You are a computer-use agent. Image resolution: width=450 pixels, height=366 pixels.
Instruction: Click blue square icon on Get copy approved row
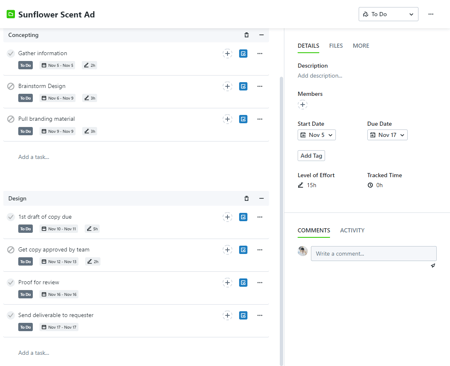tap(243, 250)
